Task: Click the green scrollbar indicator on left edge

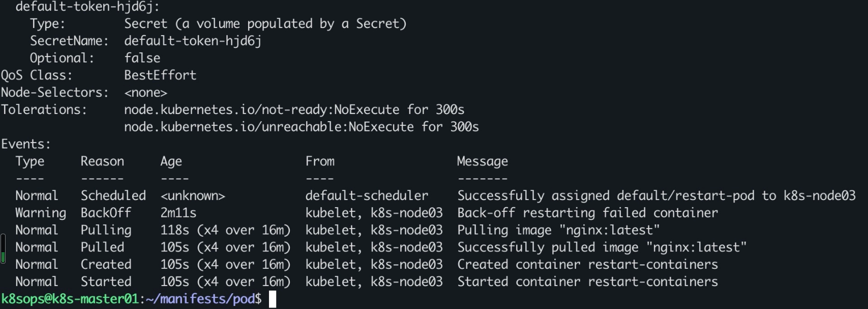Action: click(3, 249)
